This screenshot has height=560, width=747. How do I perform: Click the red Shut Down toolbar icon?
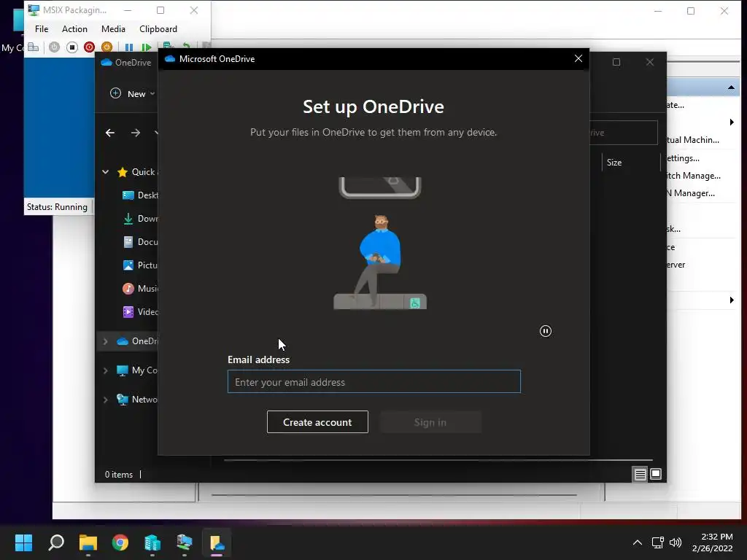point(89,47)
